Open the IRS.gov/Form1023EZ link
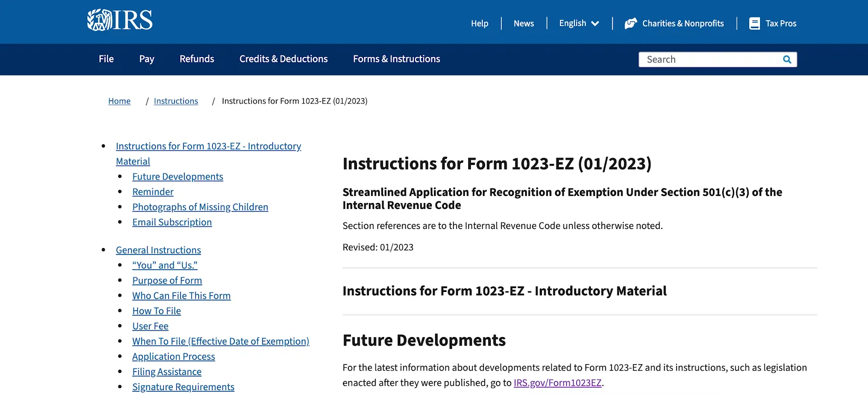The height and width of the screenshot is (394, 868). (x=558, y=383)
